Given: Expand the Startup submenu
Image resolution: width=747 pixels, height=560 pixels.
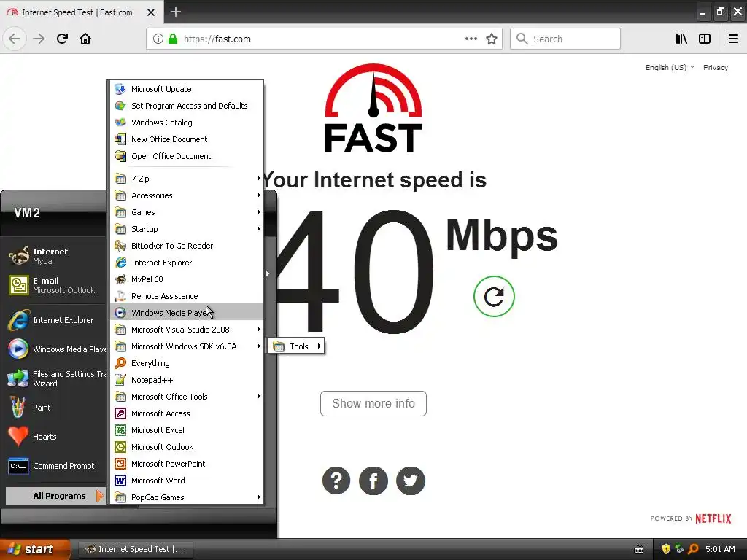Looking at the screenshot, I should (187, 229).
